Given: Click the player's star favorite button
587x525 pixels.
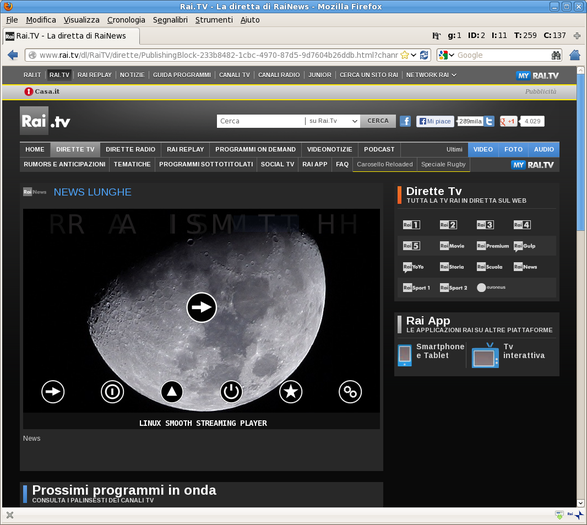Looking at the screenshot, I should 291,392.
